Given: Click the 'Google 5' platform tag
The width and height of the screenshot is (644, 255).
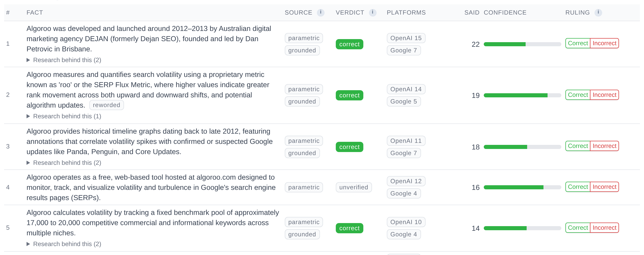Looking at the screenshot, I should [404, 101].
